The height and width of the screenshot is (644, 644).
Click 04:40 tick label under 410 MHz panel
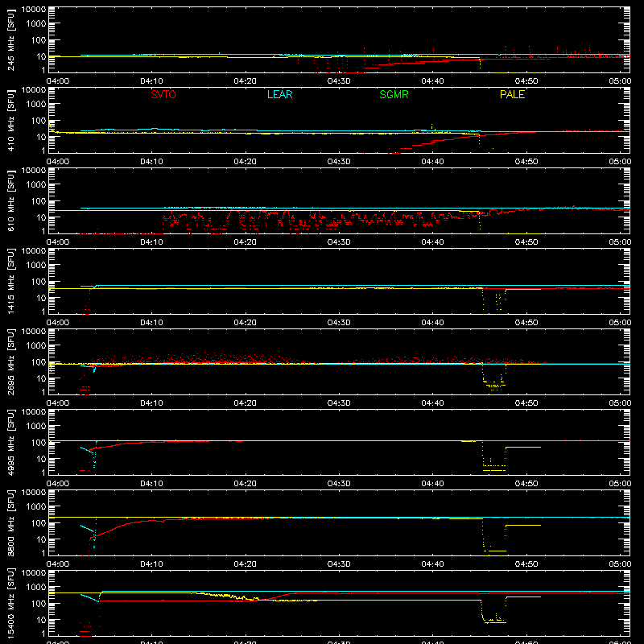coord(432,162)
